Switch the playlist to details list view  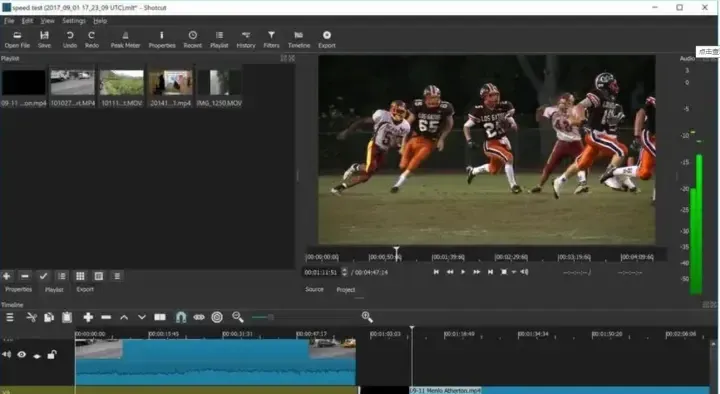[x=62, y=276]
